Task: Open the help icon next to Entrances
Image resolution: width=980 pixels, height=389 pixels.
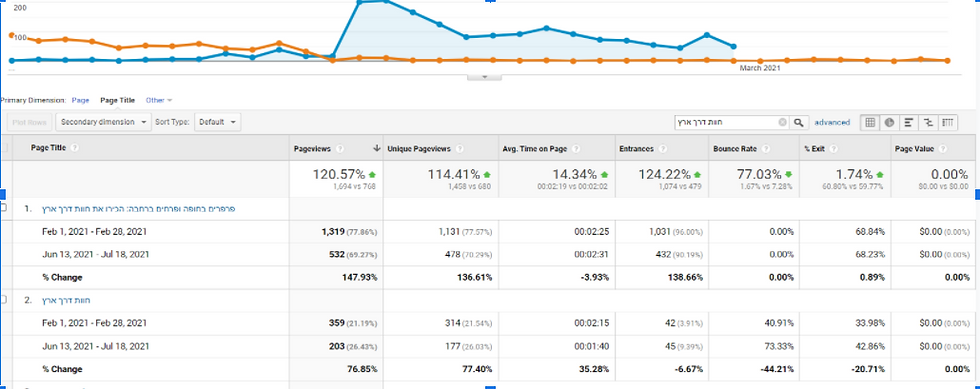Action: [663, 149]
